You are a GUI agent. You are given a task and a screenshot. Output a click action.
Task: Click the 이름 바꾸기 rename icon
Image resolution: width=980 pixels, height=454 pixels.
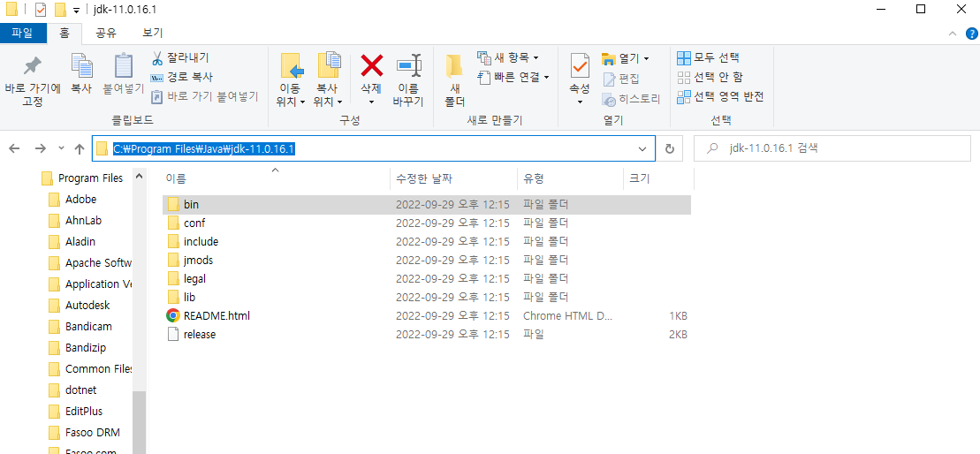click(408, 65)
